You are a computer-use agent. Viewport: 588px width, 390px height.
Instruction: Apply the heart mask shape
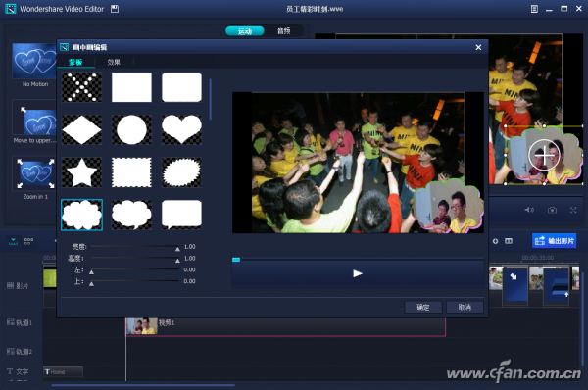(x=181, y=129)
